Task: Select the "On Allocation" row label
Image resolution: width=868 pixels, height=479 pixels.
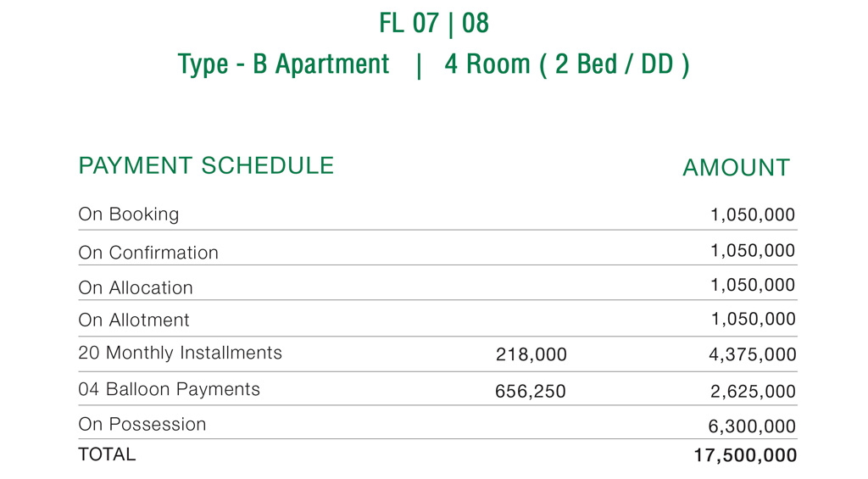Action: (136, 288)
